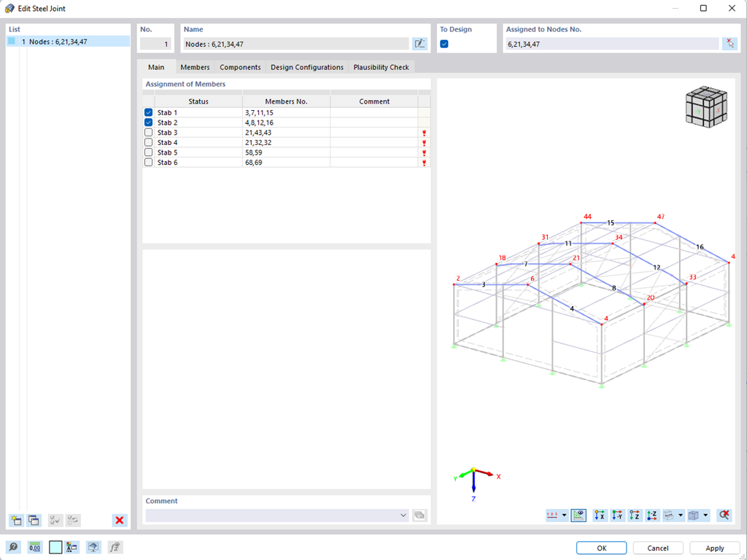Uncheck the To Design checkbox

(444, 43)
